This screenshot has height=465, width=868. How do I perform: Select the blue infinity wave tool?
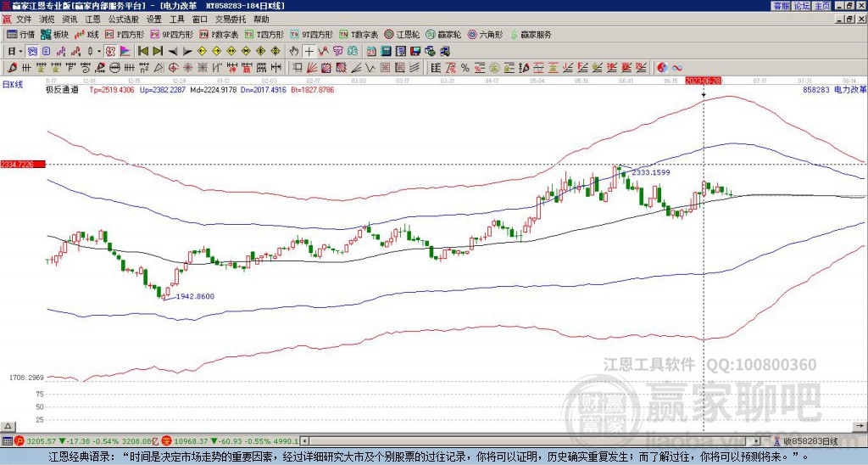(x=677, y=68)
